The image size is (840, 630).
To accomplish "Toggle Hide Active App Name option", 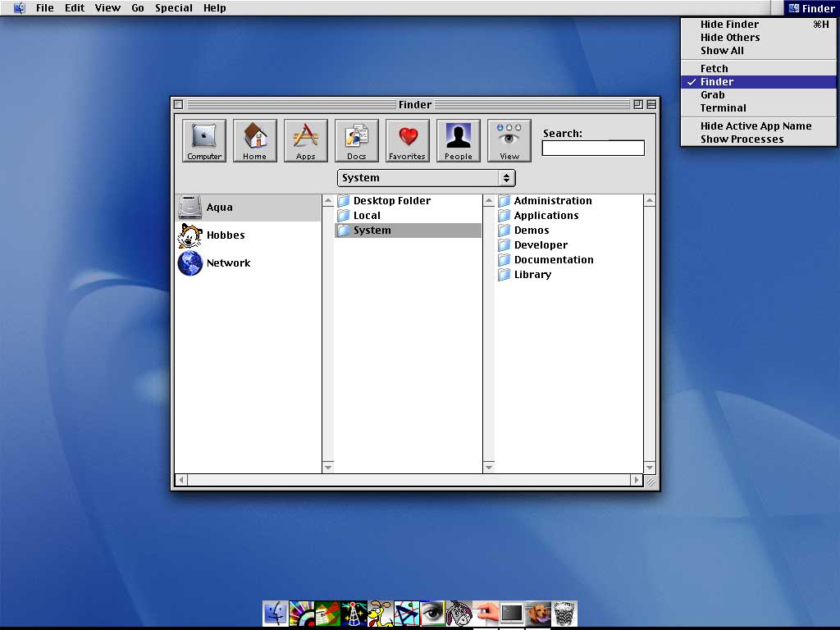I will point(756,126).
